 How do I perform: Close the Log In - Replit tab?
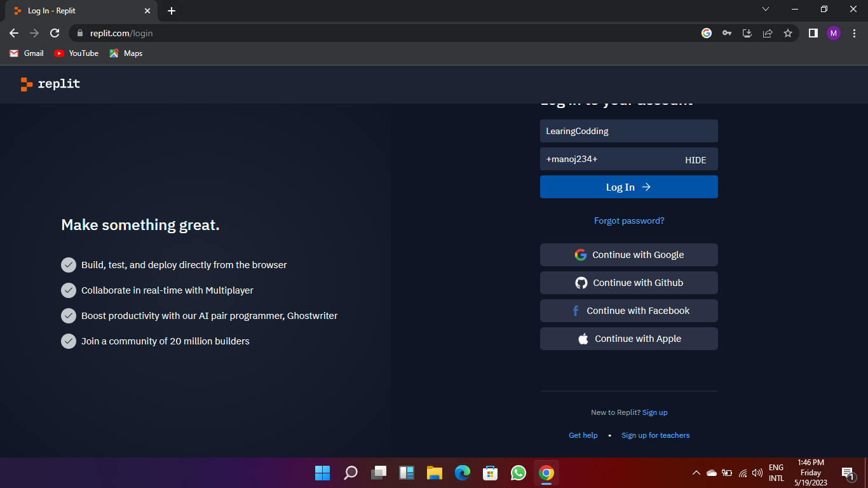(147, 11)
